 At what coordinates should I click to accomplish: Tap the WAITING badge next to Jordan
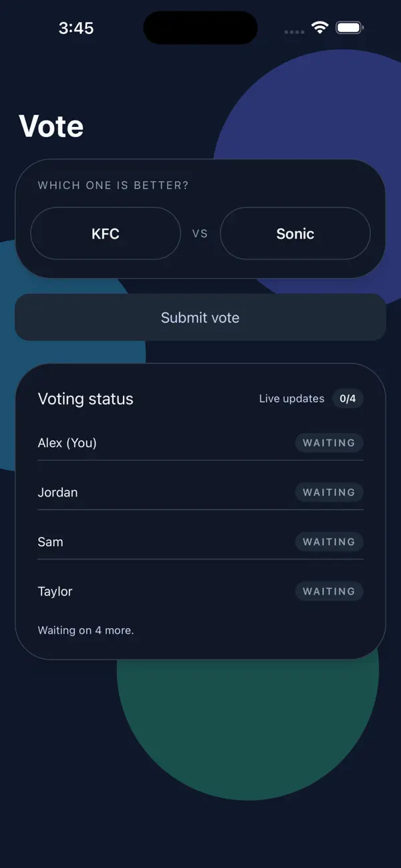pyautogui.click(x=329, y=492)
